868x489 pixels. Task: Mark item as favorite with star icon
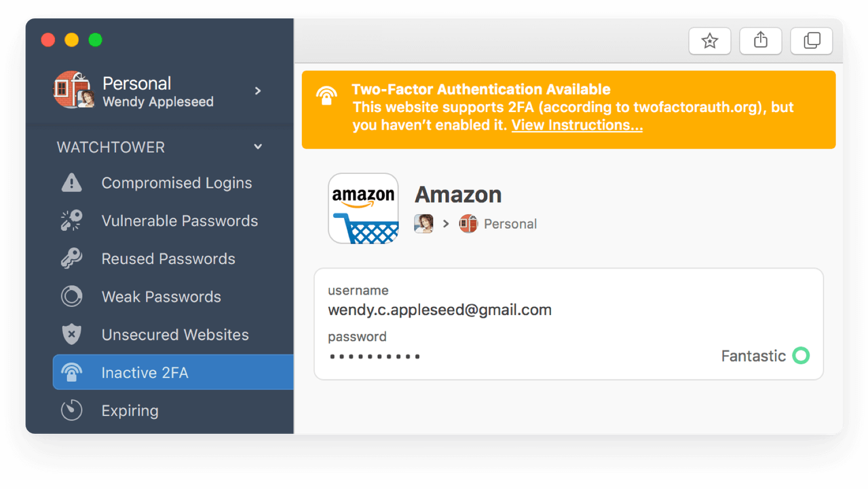click(x=710, y=41)
